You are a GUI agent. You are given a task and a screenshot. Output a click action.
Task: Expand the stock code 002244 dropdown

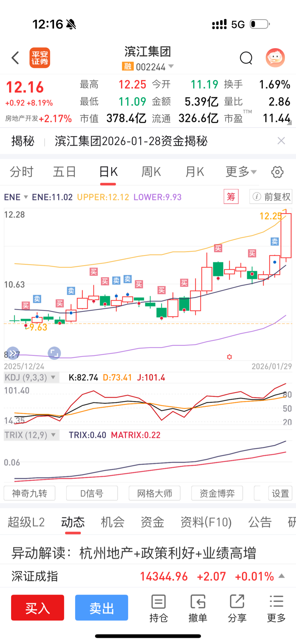click(x=171, y=66)
